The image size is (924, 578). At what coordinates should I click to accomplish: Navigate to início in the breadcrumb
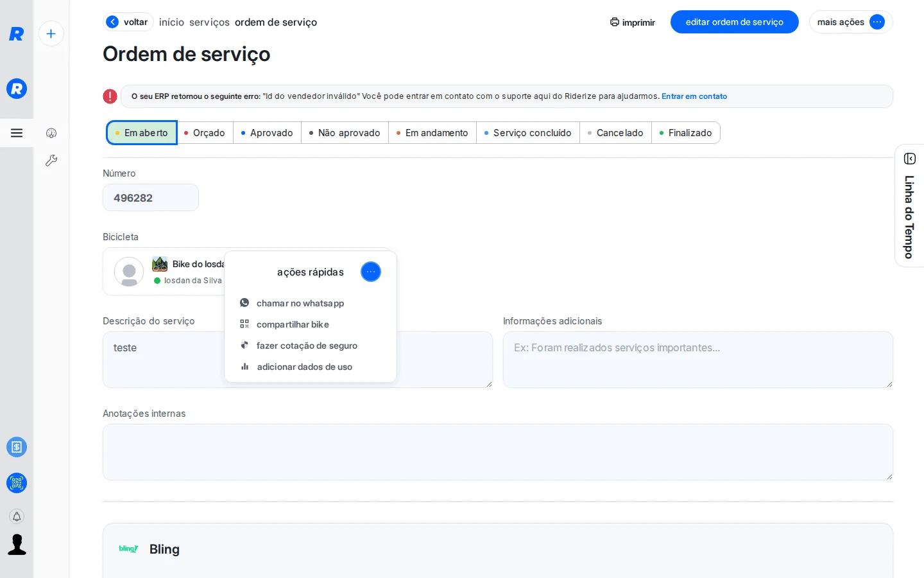point(171,22)
